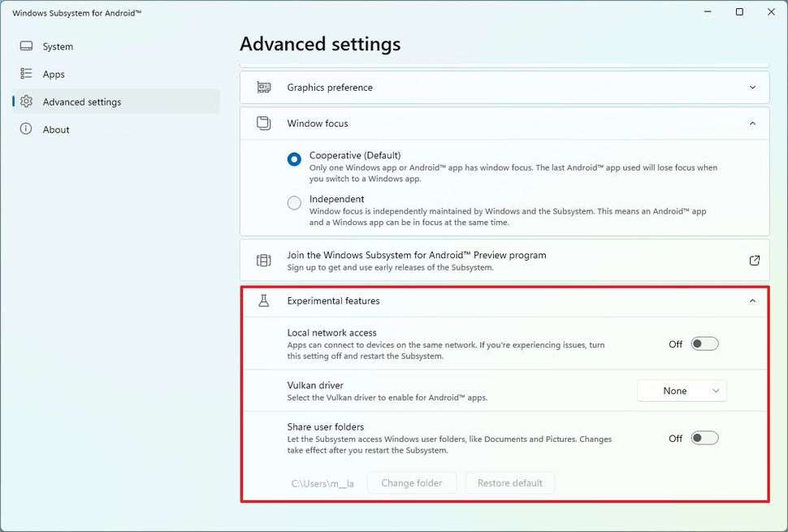Screen dimensions: 788x532
Task: Click the Change folder button
Action: (412, 482)
